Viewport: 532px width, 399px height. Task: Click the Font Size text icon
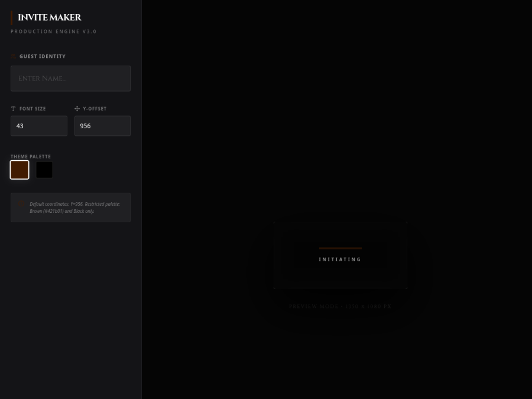coord(13,109)
